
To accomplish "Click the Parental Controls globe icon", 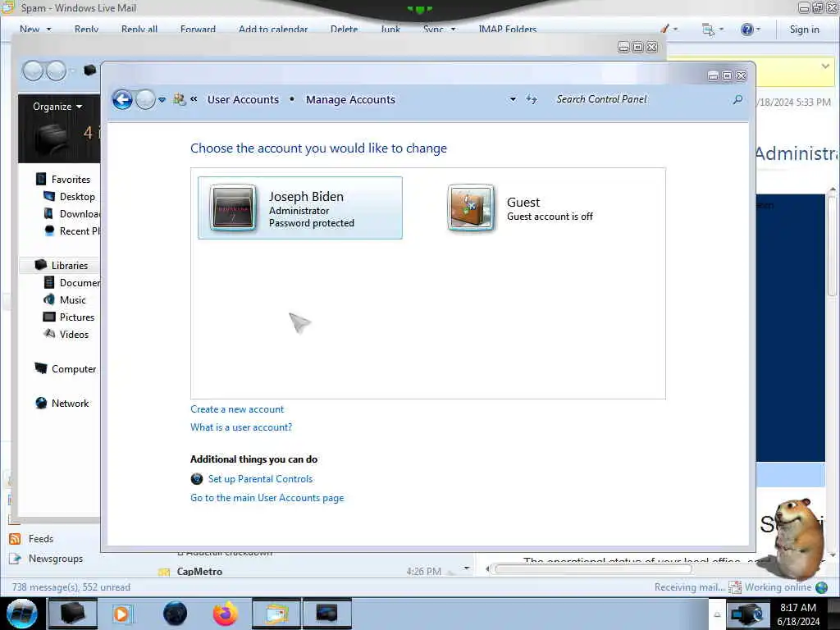I will (197, 479).
